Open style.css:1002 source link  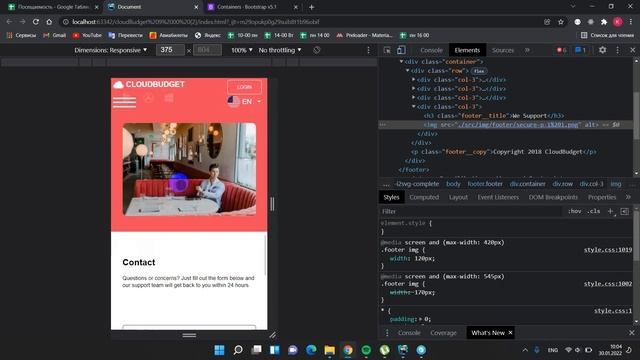(x=608, y=284)
